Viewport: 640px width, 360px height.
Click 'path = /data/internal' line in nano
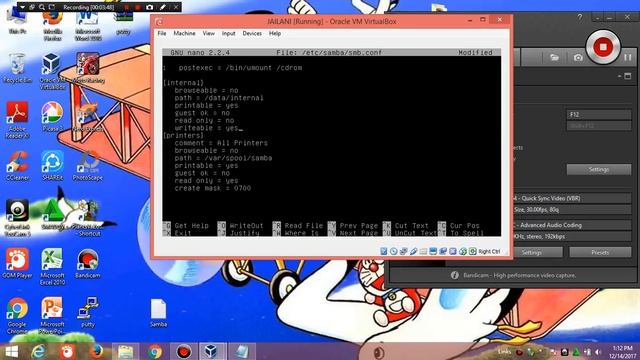pos(219,98)
